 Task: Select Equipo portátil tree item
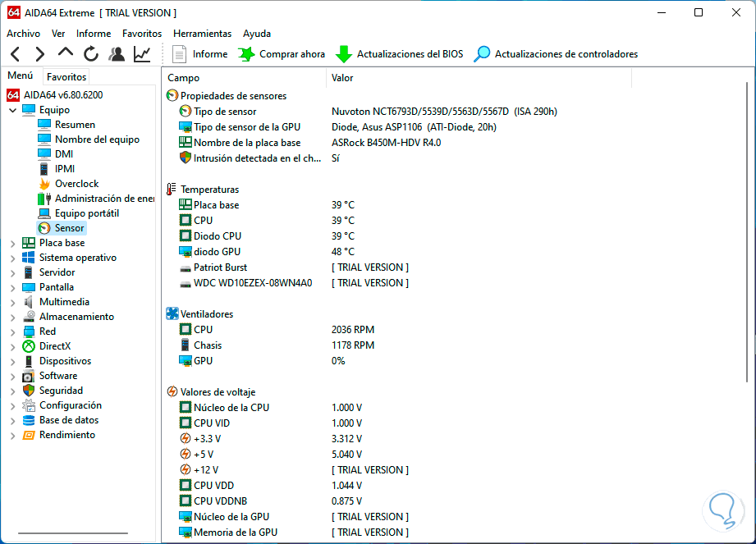(x=87, y=213)
